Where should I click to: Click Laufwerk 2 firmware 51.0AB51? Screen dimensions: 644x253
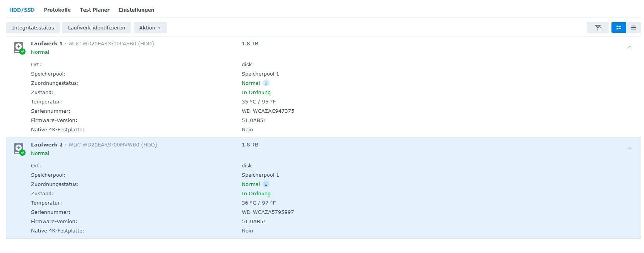(x=254, y=221)
